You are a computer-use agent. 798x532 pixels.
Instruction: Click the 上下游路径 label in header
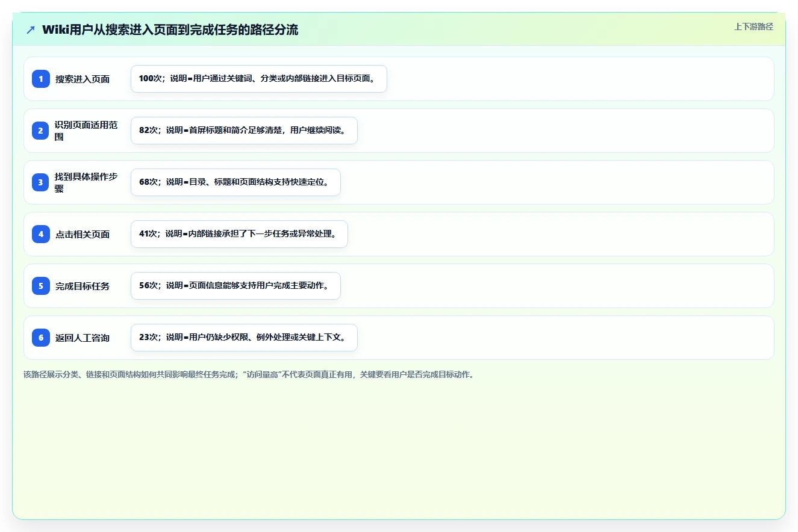coord(753,26)
